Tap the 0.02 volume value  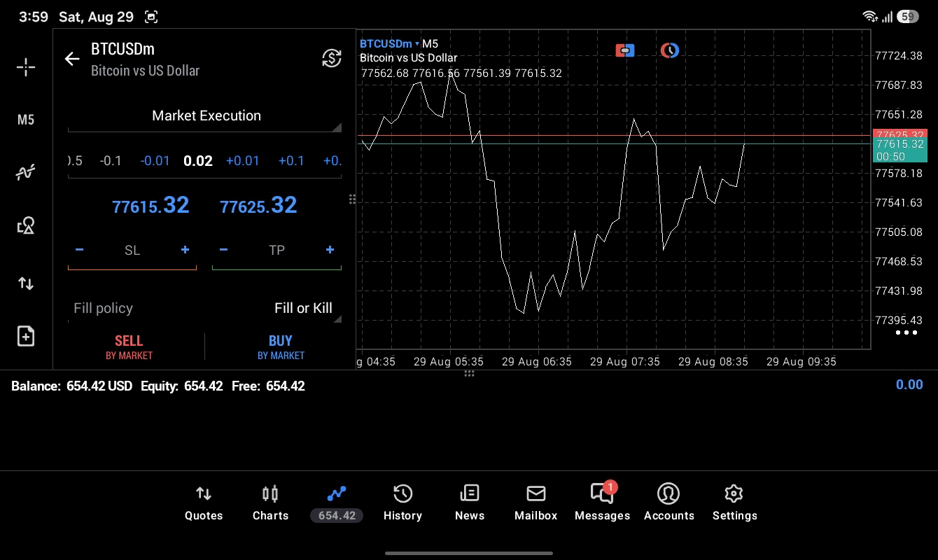[x=198, y=161]
